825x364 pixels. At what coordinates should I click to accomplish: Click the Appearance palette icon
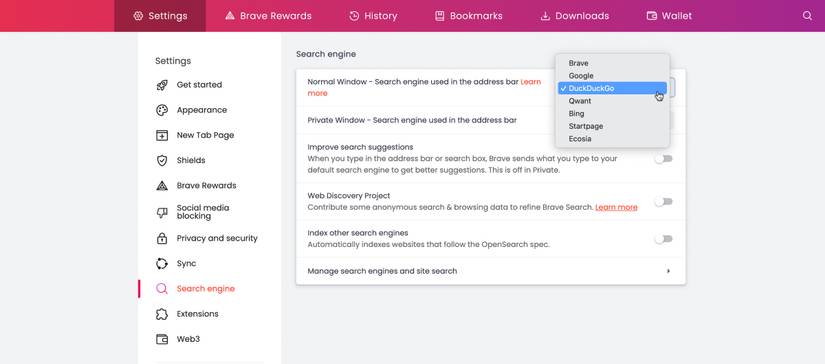[162, 110]
